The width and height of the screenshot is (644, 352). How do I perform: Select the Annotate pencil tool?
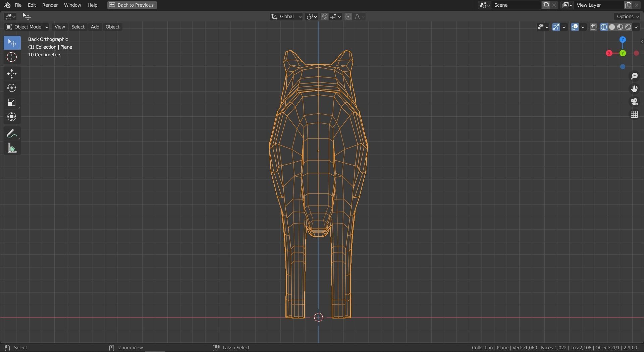[12, 134]
